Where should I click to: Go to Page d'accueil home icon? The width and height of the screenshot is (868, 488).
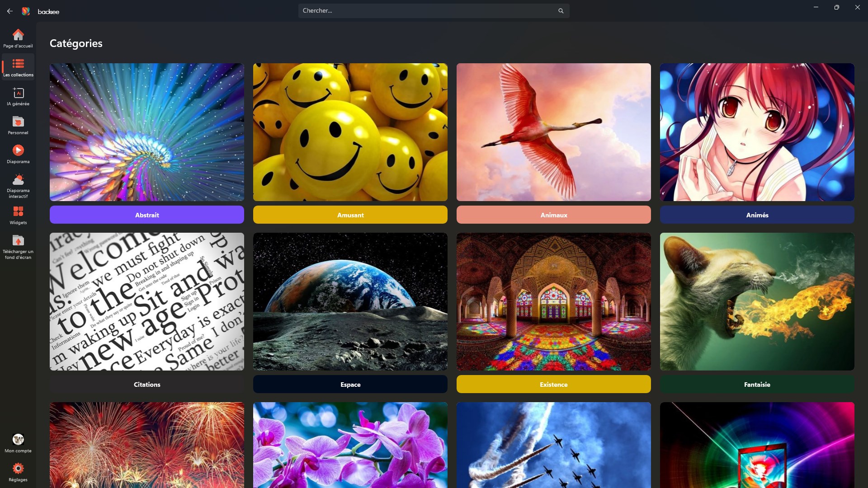click(18, 35)
